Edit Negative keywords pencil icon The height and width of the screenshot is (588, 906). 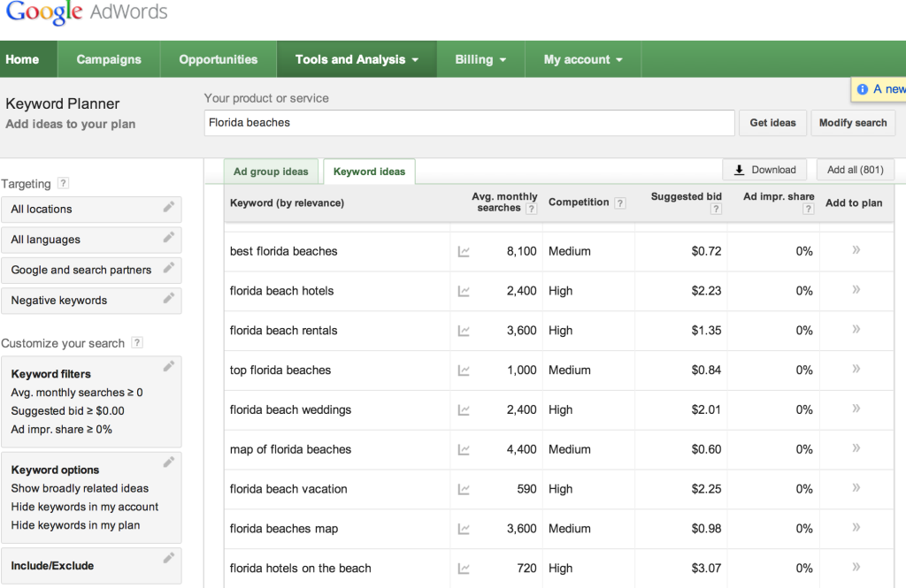169,298
